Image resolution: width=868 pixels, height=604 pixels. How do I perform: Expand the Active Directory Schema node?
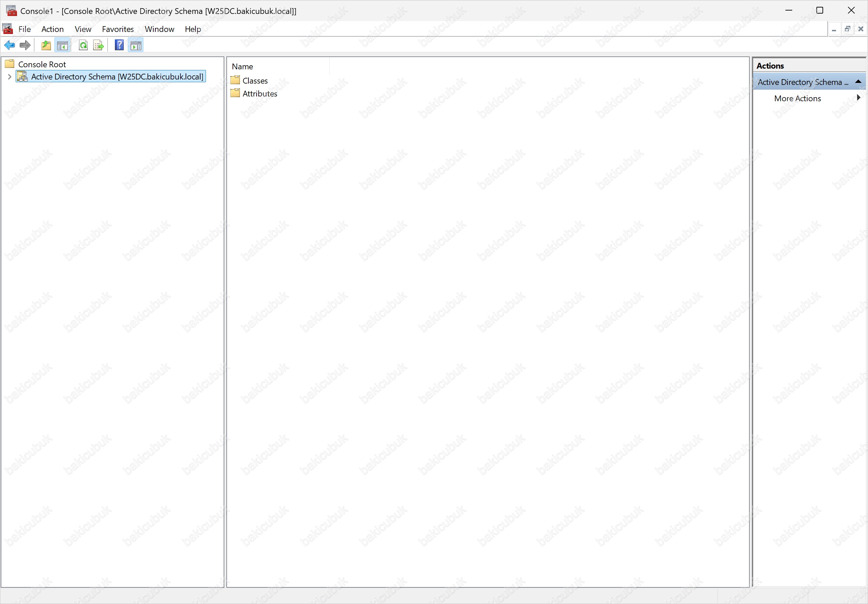pos(10,77)
